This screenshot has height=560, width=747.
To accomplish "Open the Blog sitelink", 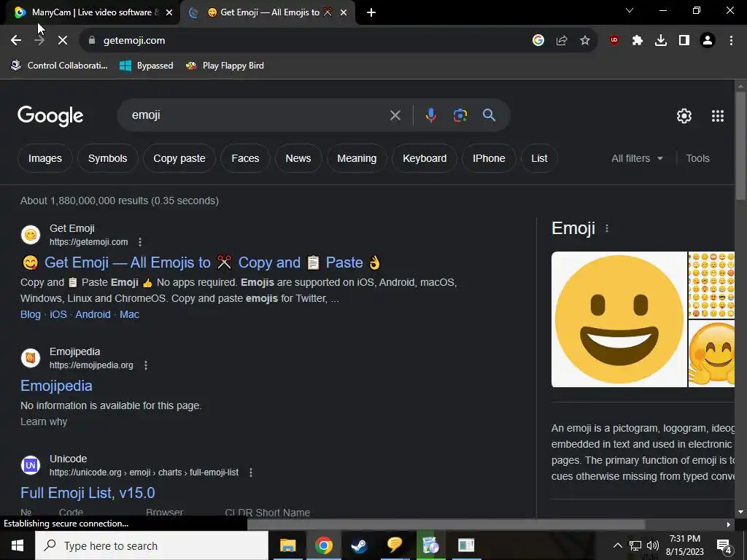I will pyautogui.click(x=31, y=314).
